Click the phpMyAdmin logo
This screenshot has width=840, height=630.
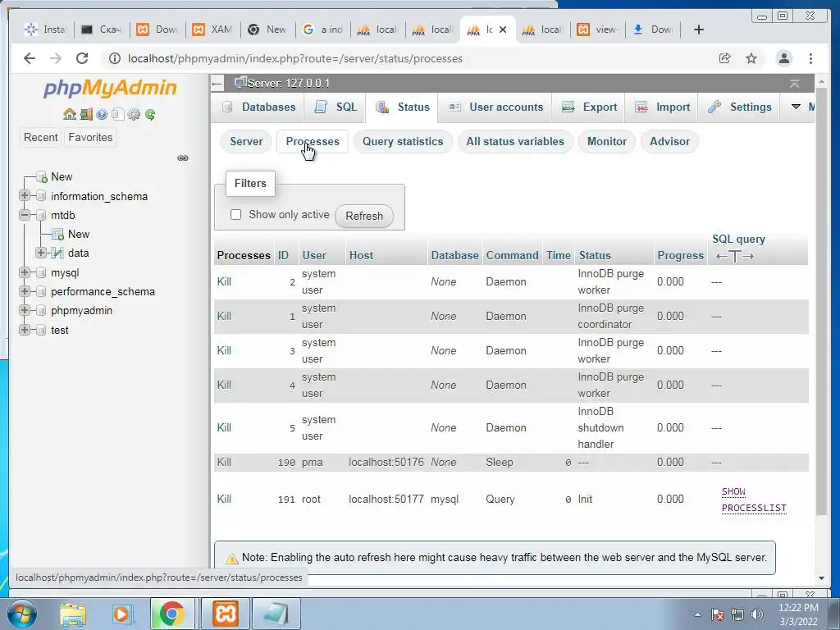pyautogui.click(x=110, y=87)
